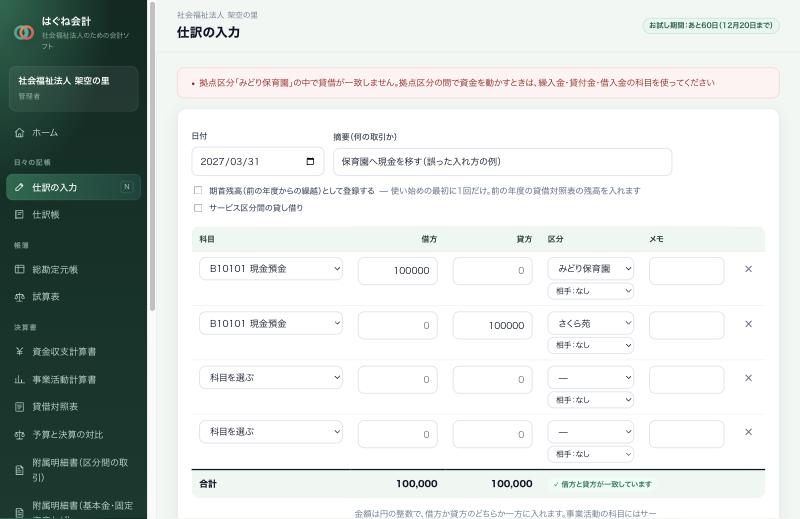Click the 予算と決算の対比 scale icon
Image resolution: width=800 pixels, height=519 pixels.
pyautogui.click(x=19, y=435)
